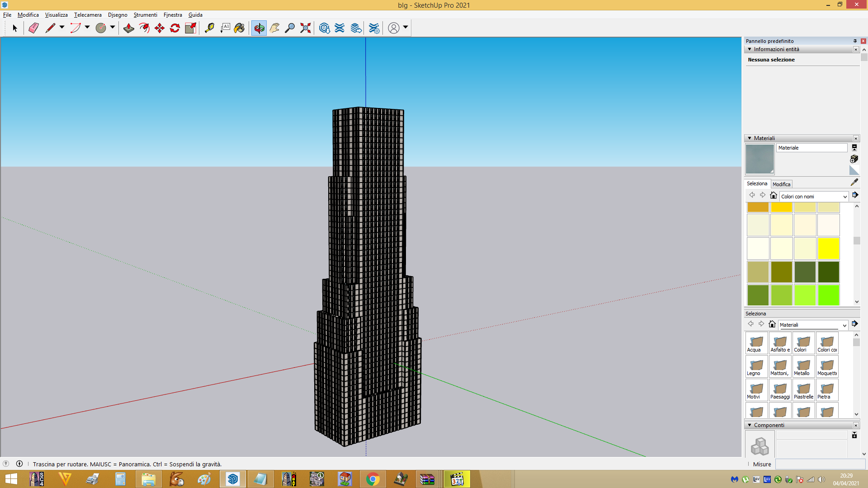Select the Offset tool
868x488 pixels.
pos(144,28)
